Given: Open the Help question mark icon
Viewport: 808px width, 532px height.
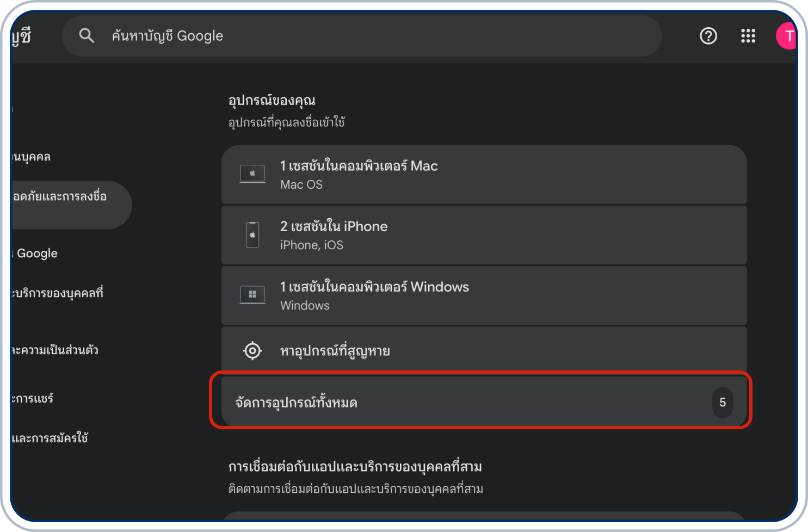Looking at the screenshot, I should pos(708,36).
